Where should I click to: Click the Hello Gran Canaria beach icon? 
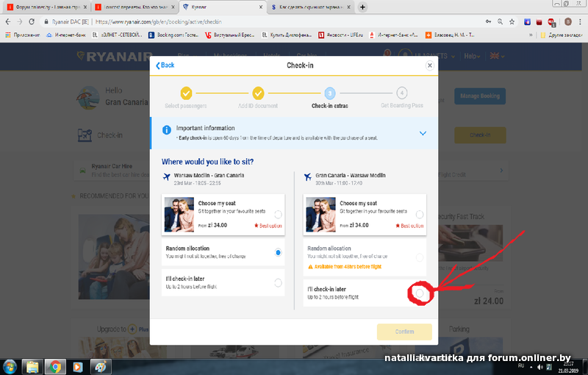point(87,98)
